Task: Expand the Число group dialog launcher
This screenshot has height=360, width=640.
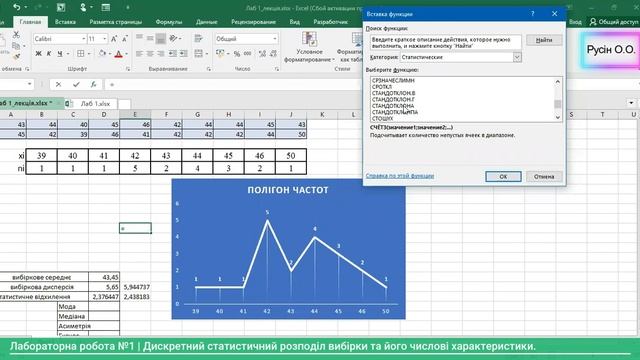Action: pyautogui.click(x=277, y=69)
